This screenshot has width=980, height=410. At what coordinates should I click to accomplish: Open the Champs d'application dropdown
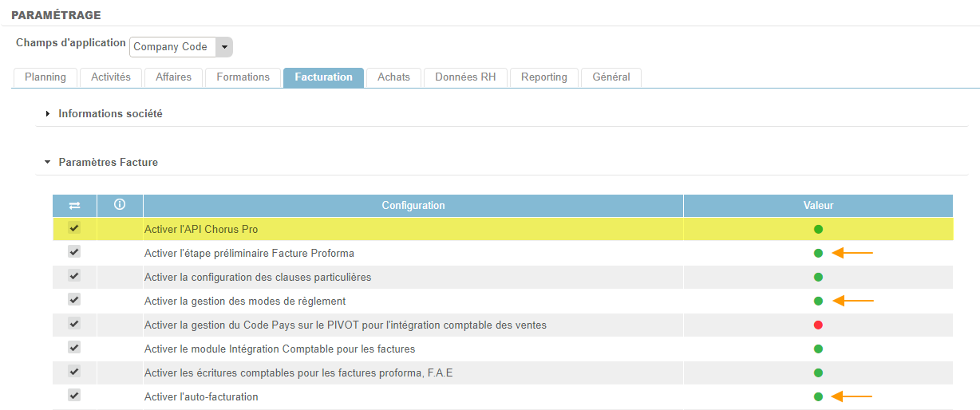click(x=224, y=47)
